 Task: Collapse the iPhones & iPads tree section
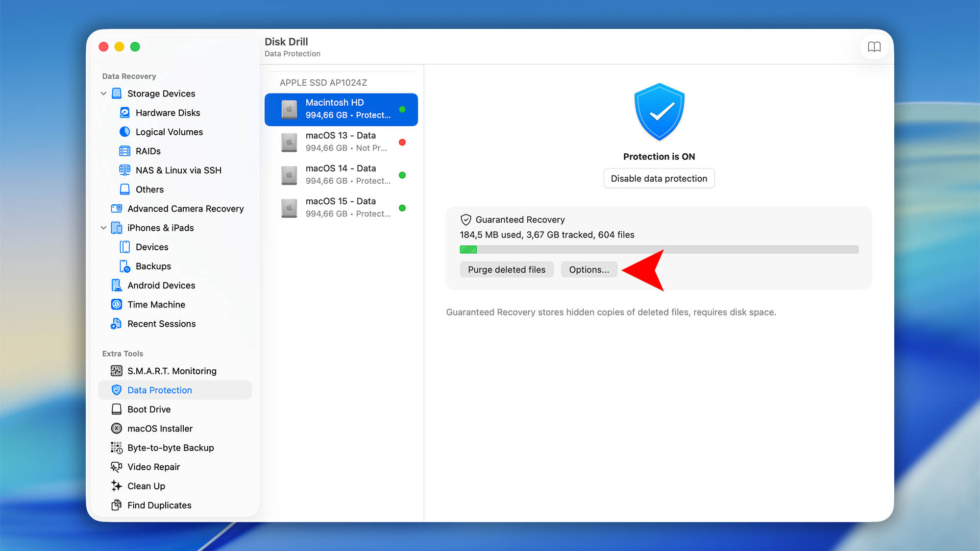coord(103,228)
